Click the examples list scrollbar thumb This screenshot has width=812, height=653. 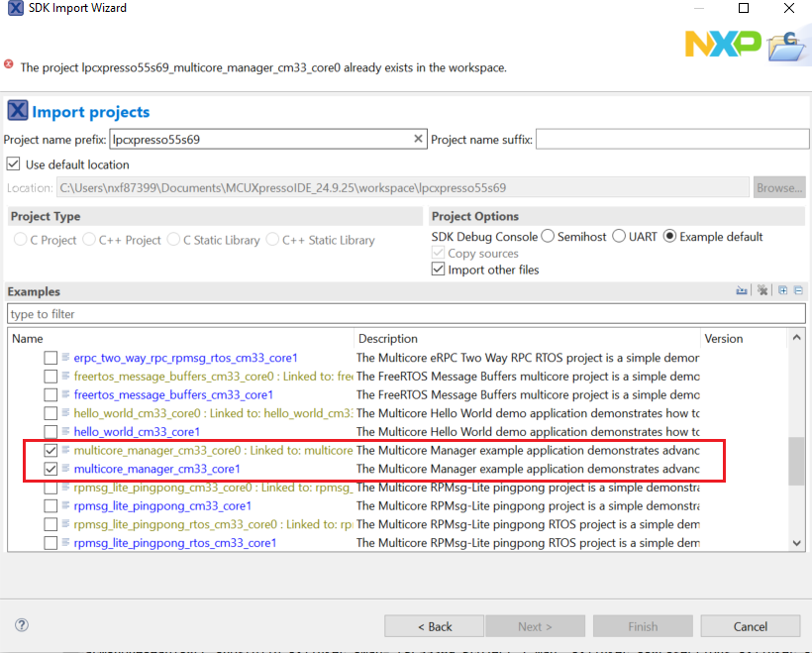click(796, 461)
